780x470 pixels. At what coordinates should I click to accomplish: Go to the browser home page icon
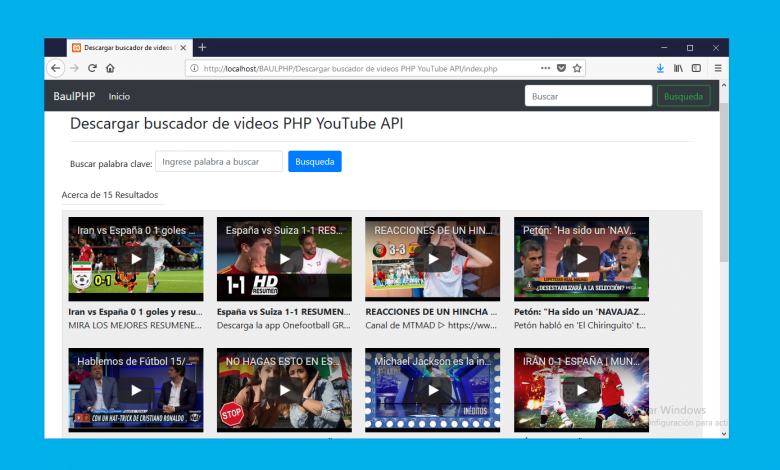point(110,68)
